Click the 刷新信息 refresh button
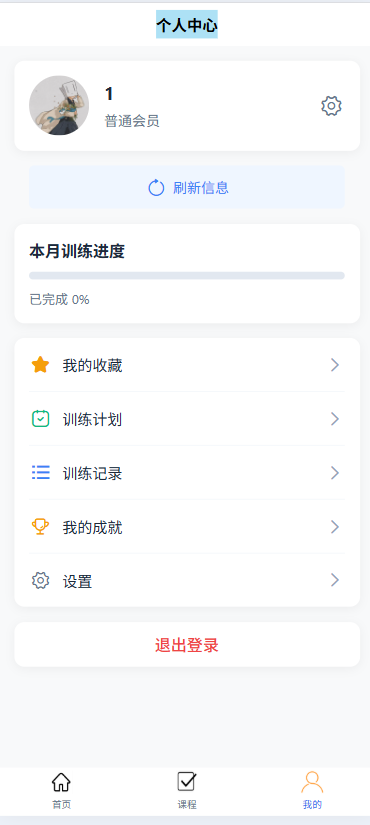The image size is (370, 825). tap(187, 187)
